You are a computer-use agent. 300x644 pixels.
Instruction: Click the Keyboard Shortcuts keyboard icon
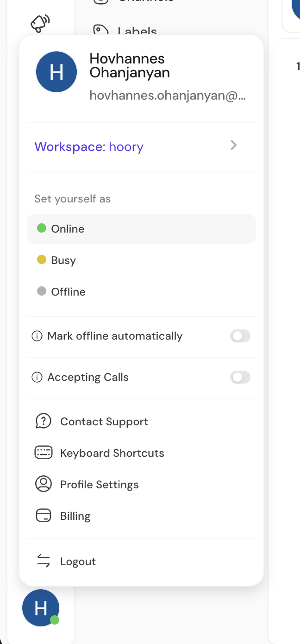coord(44,453)
